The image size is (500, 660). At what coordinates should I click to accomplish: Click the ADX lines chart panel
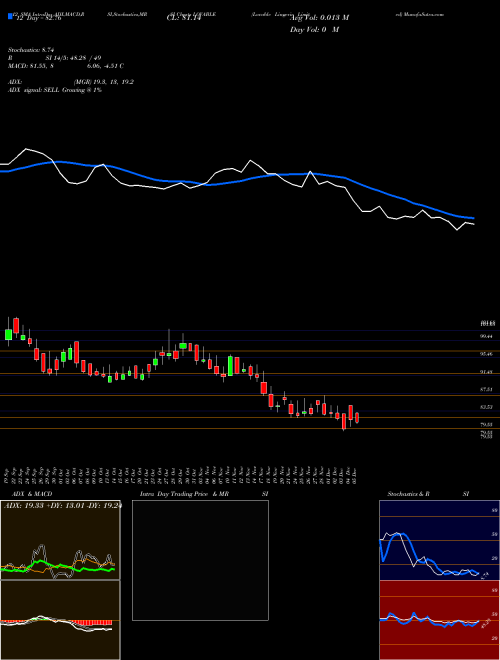[60, 540]
